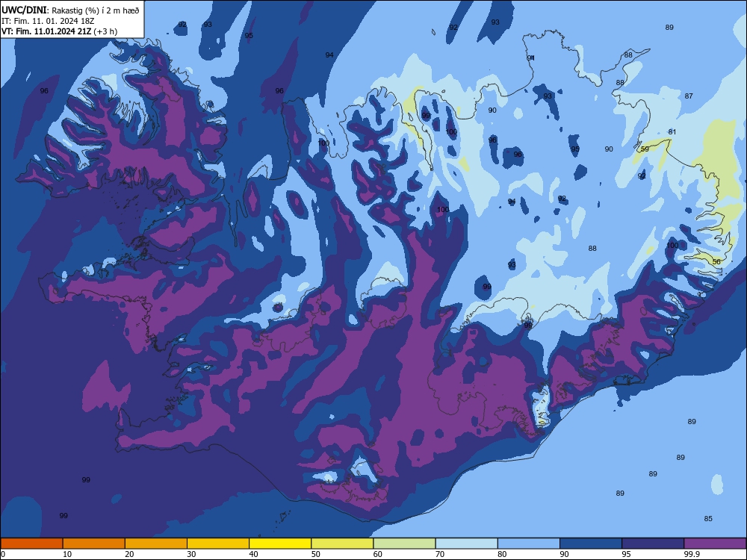This screenshot has width=747, height=560.
Task: Pick the dark navy 95–99.9 legend swatch
Action: click(x=653, y=544)
